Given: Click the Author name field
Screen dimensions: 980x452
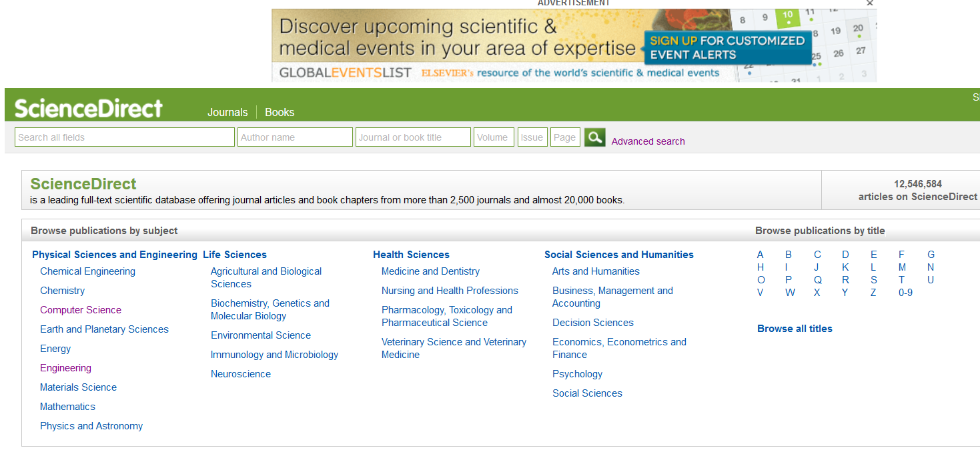Looking at the screenshot, I should tap(295, 137).
